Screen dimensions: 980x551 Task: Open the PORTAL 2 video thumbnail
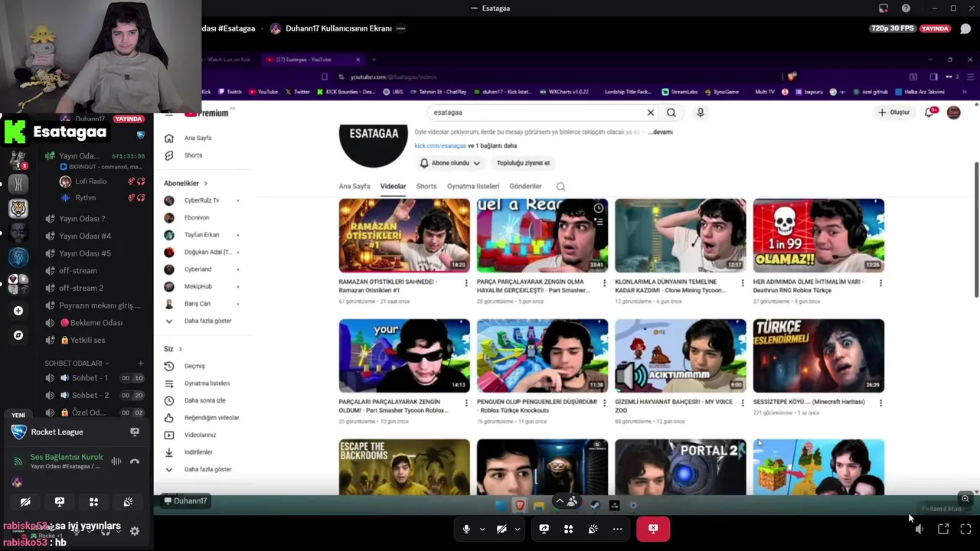[x=681, y=467]
